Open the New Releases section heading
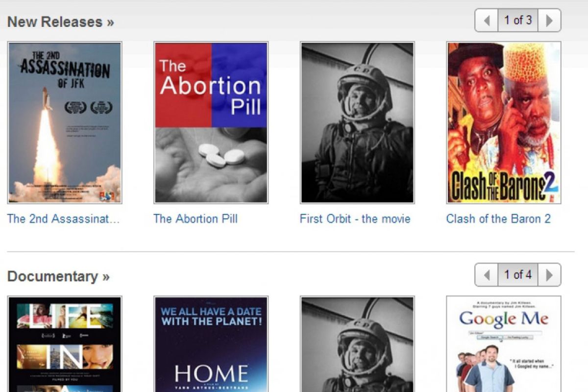This screenshot has height=392, width=588. pyautogui.click(x=60, y=22)
